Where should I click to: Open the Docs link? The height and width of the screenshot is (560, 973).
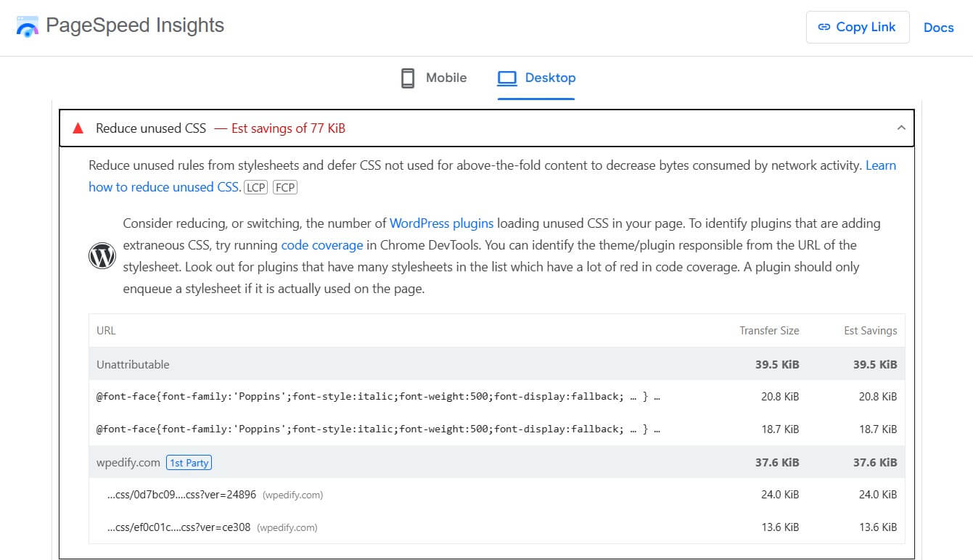click(938, 28)
